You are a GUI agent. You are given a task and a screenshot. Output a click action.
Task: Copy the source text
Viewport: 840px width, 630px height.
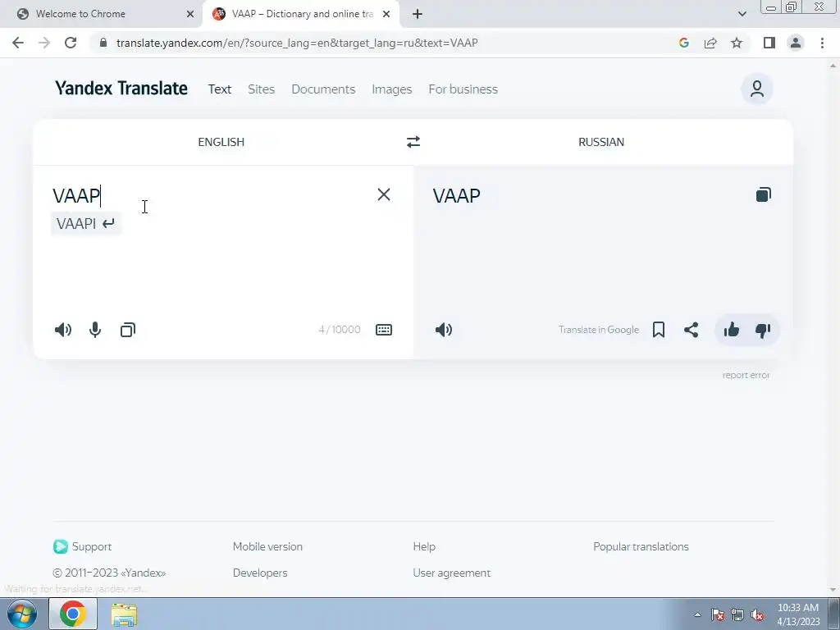click(x=127, y=330)
